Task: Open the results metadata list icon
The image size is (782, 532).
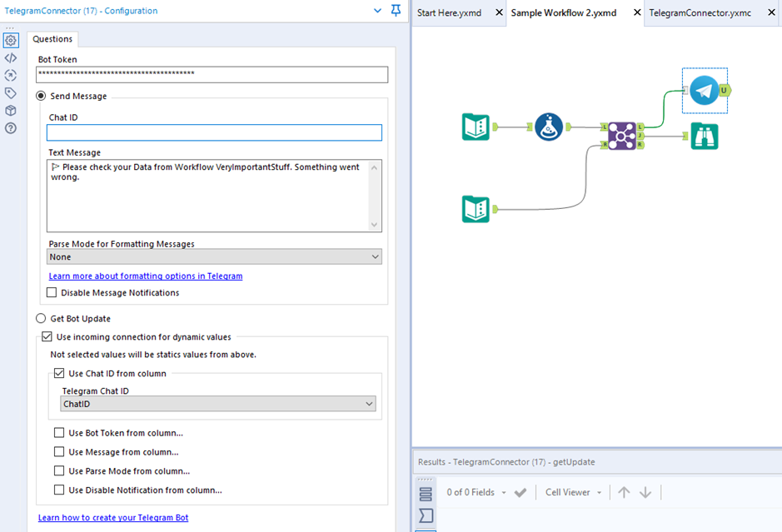Action: (x=426, y=494)
